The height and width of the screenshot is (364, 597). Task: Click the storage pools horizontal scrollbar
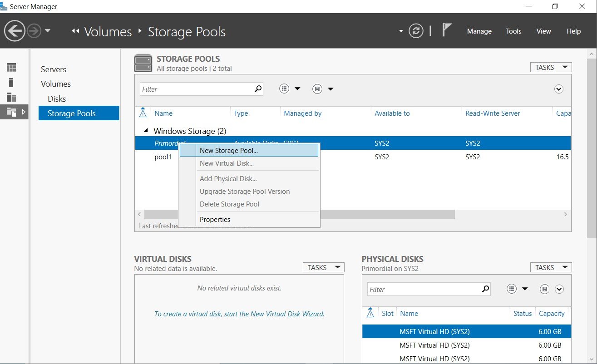[299, 214]
